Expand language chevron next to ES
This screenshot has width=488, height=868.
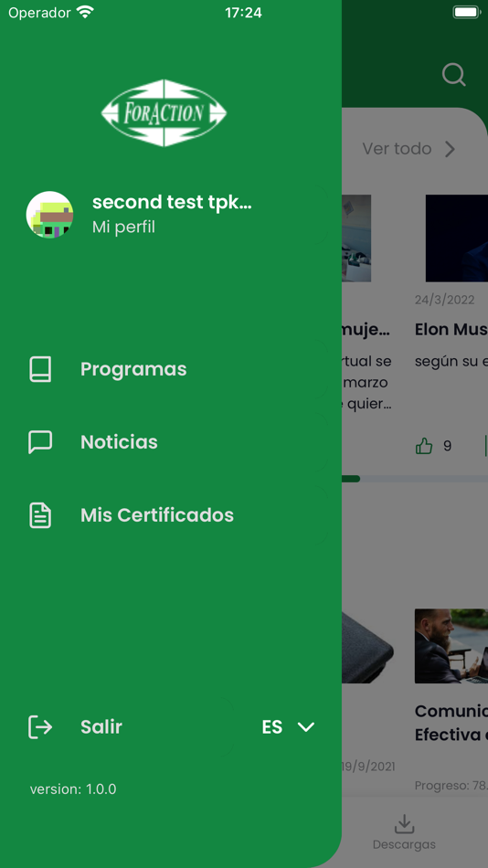[306, 727]
